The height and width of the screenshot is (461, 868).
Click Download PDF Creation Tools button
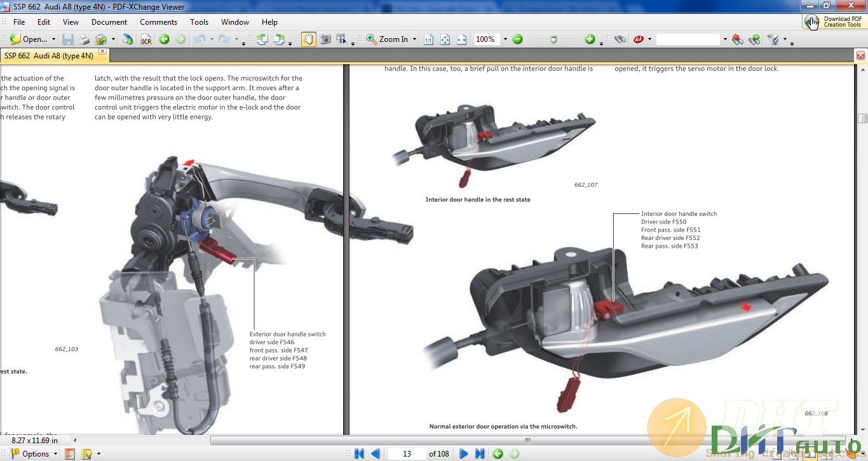[x=834, y=22]
